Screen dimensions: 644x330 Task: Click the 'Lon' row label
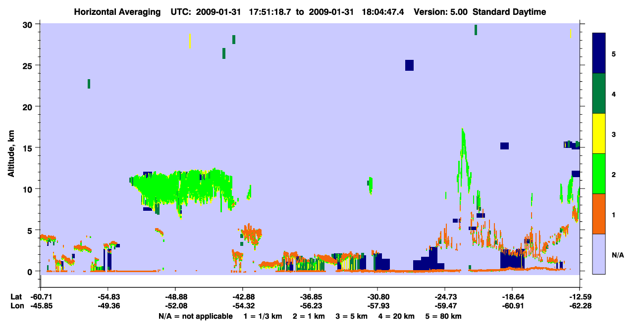tap(16, 306)
